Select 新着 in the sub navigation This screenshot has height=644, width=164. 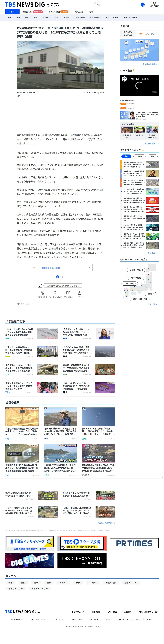pos(10,17)
